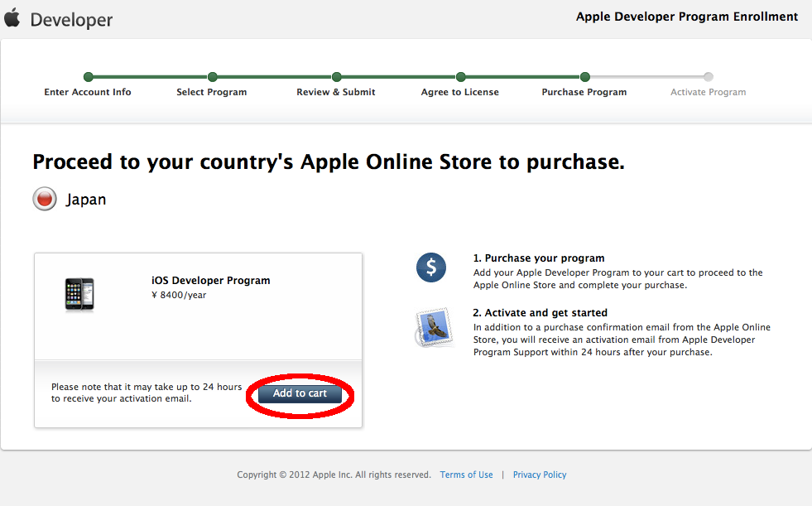Open the Privacy Policy link
Image resolution: width=812 pixels, height=506 pixels.
[x=540, y=475]
